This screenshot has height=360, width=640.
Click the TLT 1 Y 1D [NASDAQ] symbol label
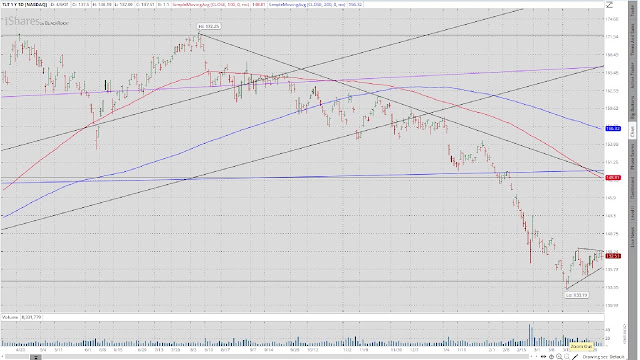point(24,4)
